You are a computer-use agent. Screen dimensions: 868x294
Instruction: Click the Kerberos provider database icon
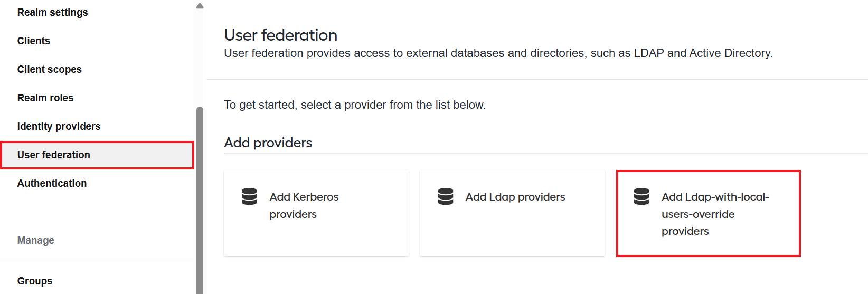[x=249, y=196]
